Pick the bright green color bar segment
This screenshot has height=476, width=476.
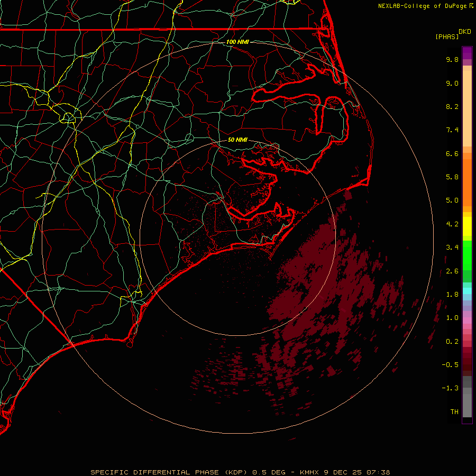[x=467, y=255]
